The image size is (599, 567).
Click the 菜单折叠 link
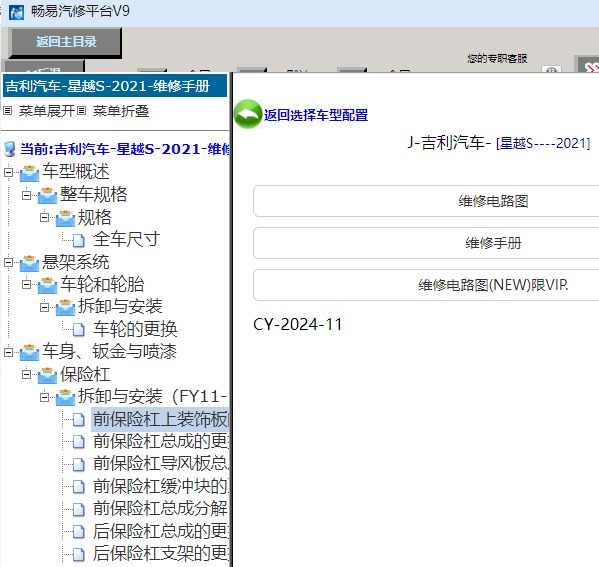(x=121, y=111)
